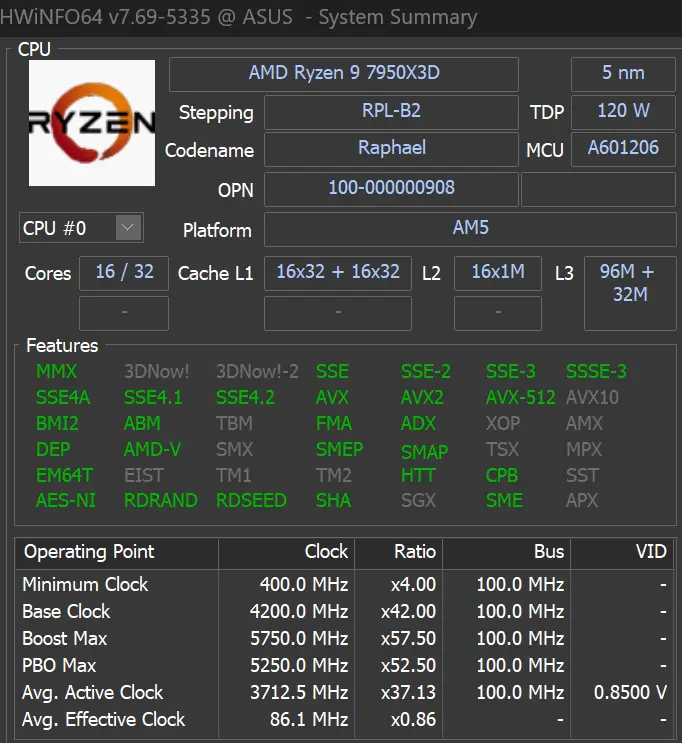Click the x42.00 base ratio value
Viewport: 682px width, 743px height.
pos(408,612)
